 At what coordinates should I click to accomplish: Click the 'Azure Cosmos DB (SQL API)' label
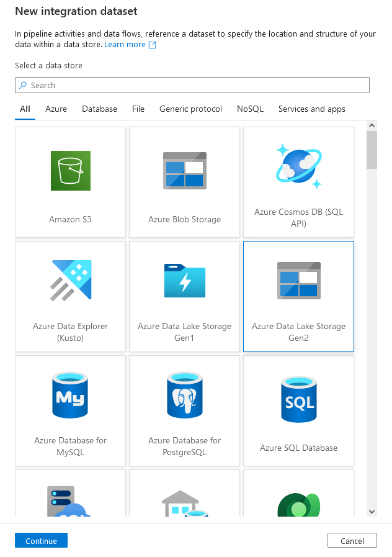coord(299,217)
